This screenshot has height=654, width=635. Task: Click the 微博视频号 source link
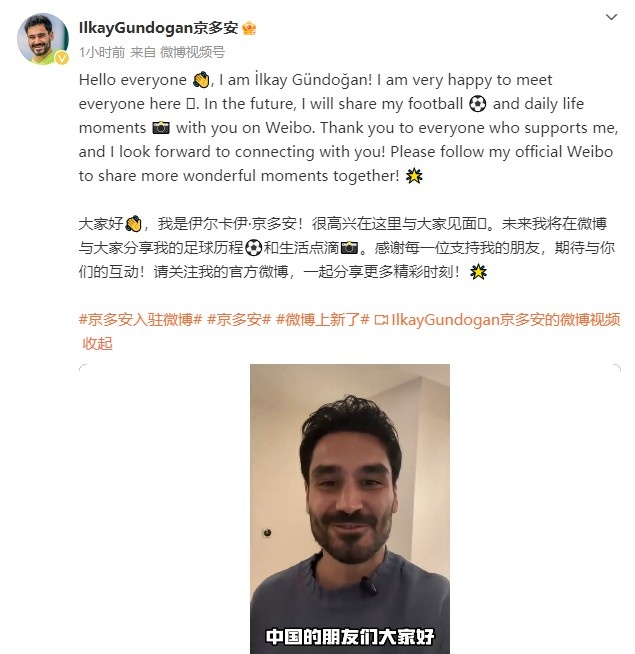pos(192,52)
